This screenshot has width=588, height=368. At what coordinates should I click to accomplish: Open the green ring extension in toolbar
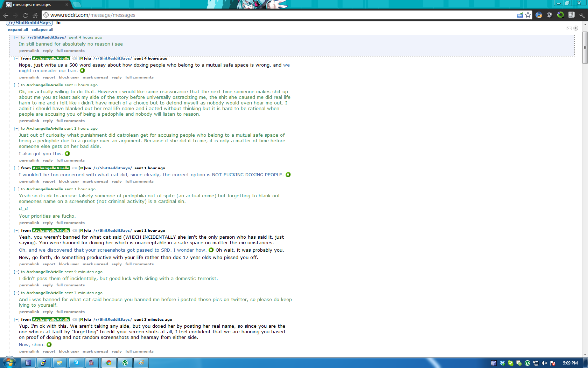[560, 15]
